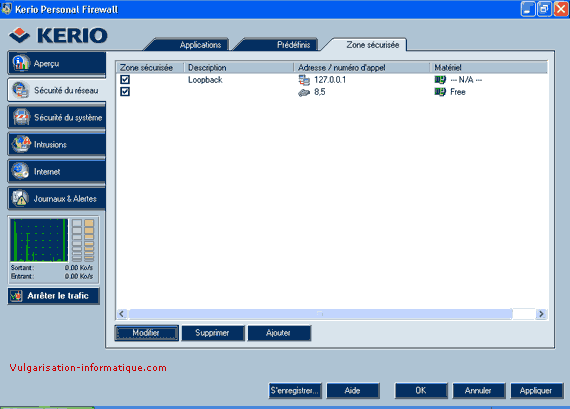Click the Kerio title bar application icon
Image resolution: width=570 pixels, height=409 pixels.
7,9
